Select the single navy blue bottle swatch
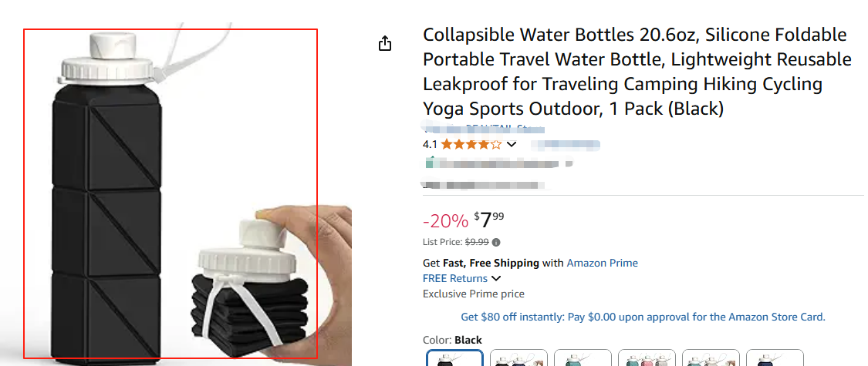 click(x=775, y=358)
